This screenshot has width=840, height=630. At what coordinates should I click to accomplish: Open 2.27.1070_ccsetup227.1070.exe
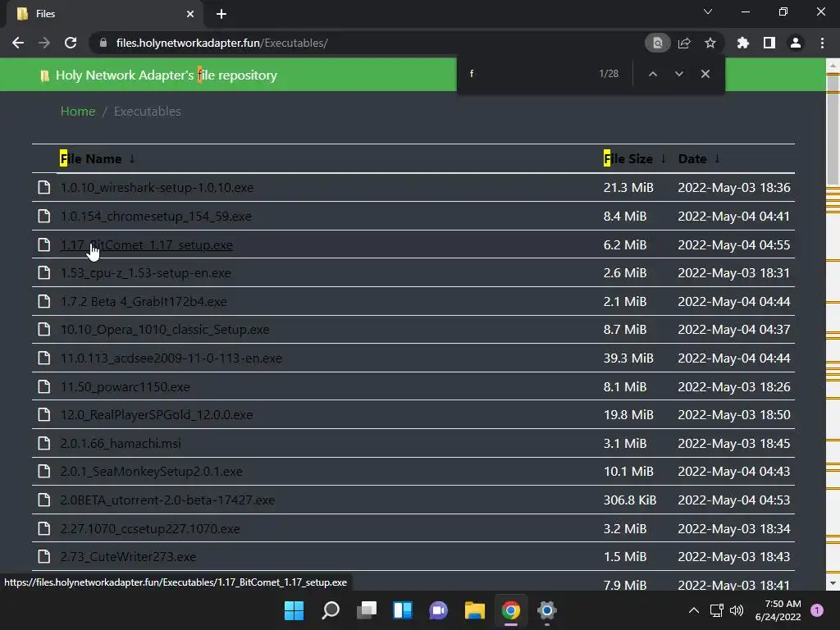150,529
